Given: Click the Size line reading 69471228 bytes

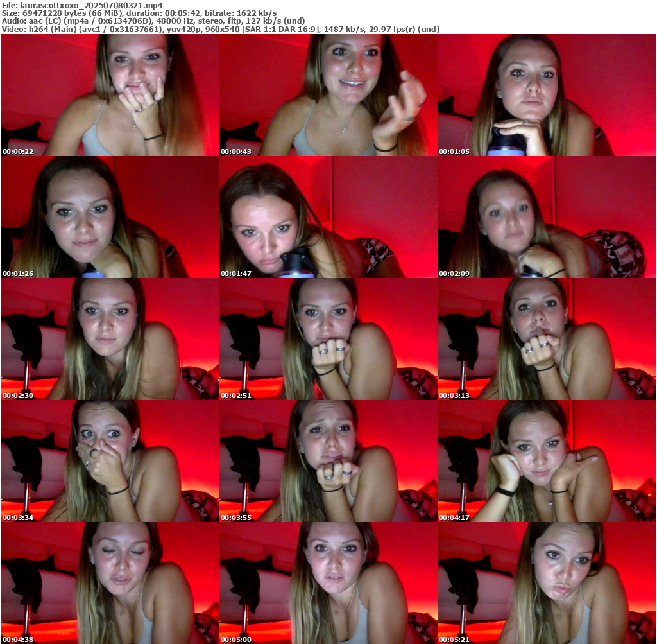Looking at the screenshot, I should click(139, 13).
